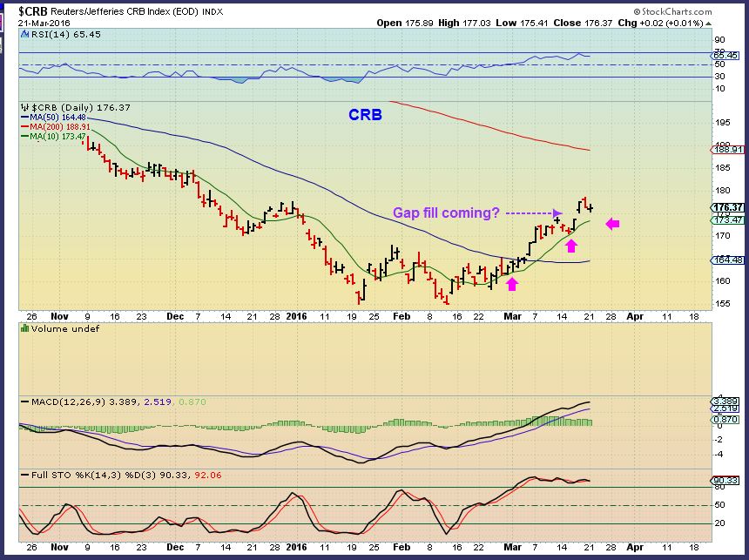Click the Chg +0.02 (+0.01%) value
The height and width of the screenshot is (560, 749).
660,23
